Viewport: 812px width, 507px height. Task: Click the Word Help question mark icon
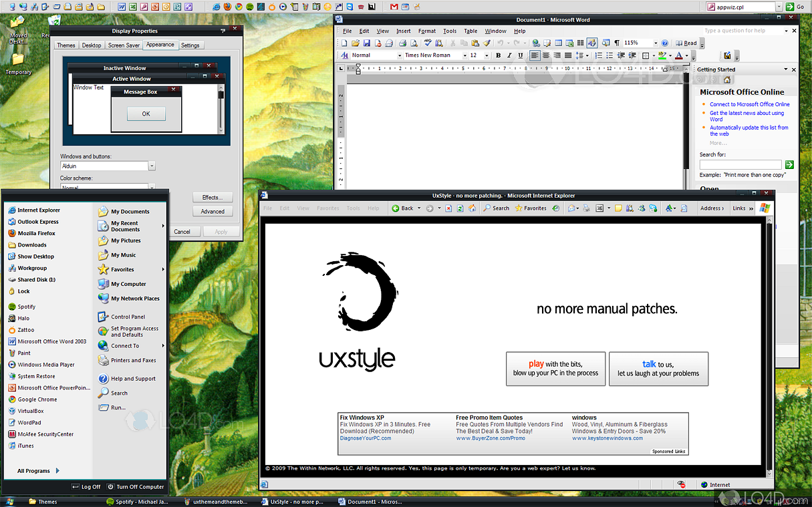pyautogui.click(x=665, y=43)
